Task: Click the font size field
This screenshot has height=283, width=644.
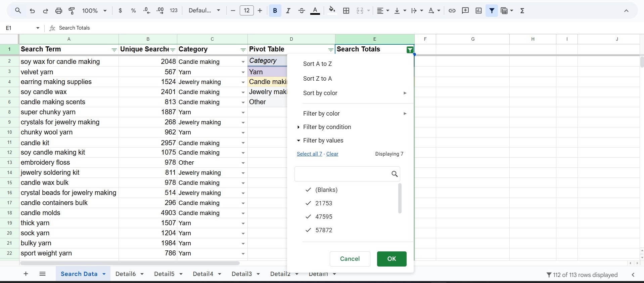Action: (x=247, y=11)
